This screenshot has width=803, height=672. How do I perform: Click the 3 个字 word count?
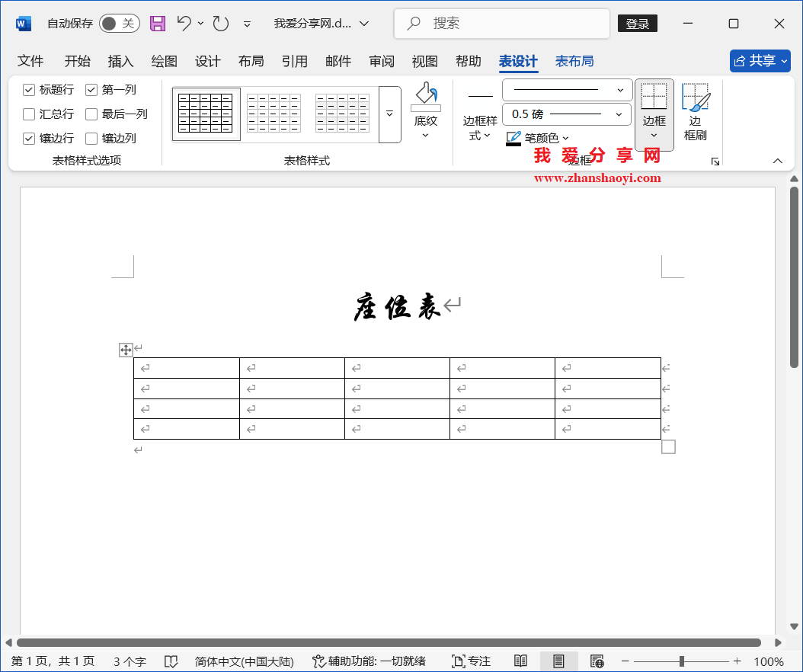tap(130, 661)
